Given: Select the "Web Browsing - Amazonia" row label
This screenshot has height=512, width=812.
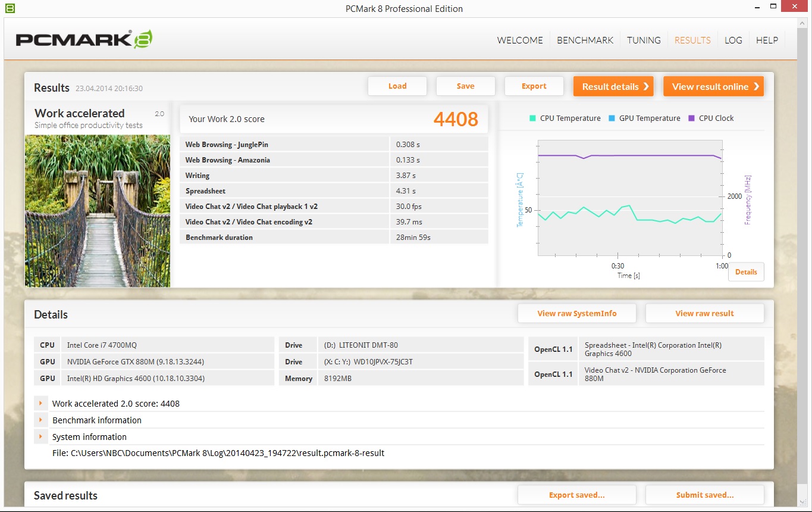Looking at the screenshot, I should [x=228, y=160].
